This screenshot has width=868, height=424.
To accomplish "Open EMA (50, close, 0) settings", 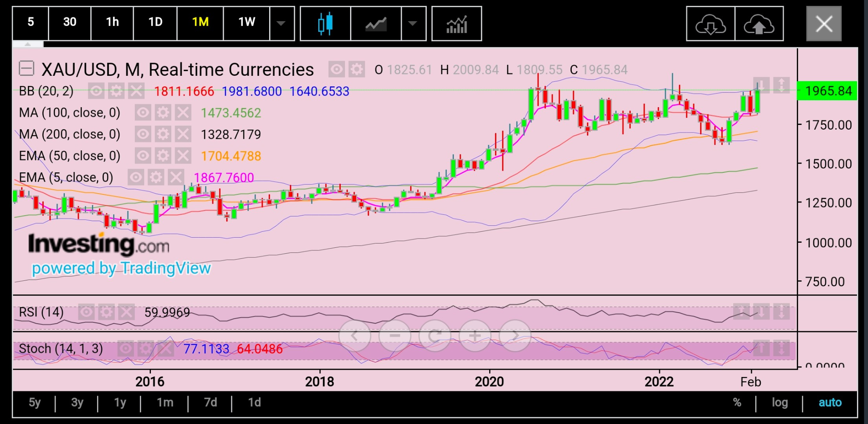I will point(163,156).
